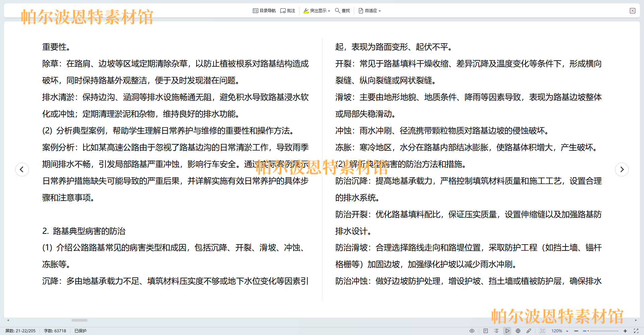Click the line starting 防治沉降：提高地基承载力
Image resolution: width=644 pixels, height=335 pixels.
[x=469, y=181]
